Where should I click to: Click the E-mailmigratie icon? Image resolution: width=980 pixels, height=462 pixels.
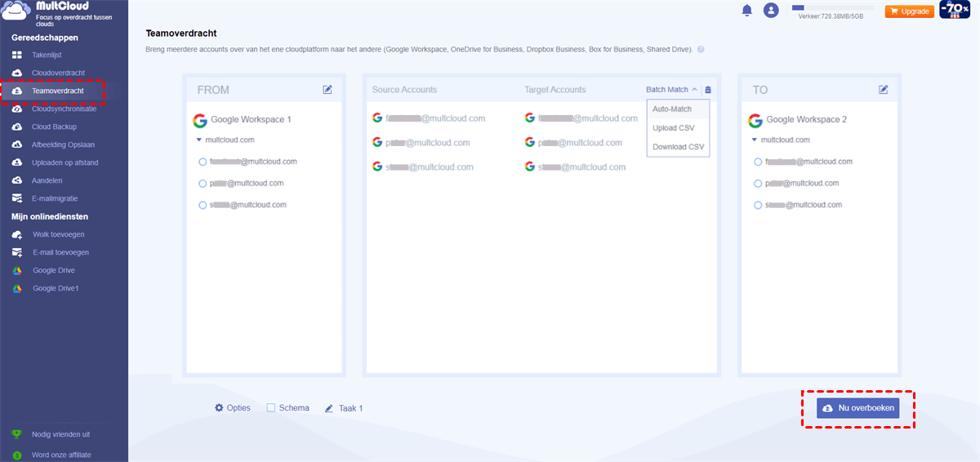tap(17, 198)
